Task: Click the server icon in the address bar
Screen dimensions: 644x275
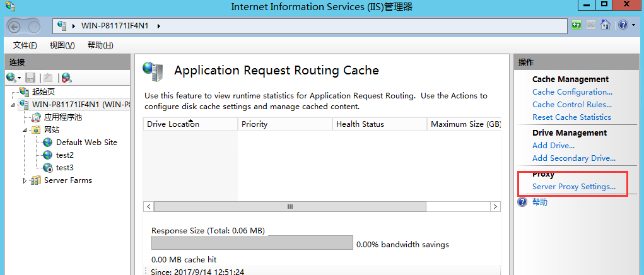Action: coord(62,25)
